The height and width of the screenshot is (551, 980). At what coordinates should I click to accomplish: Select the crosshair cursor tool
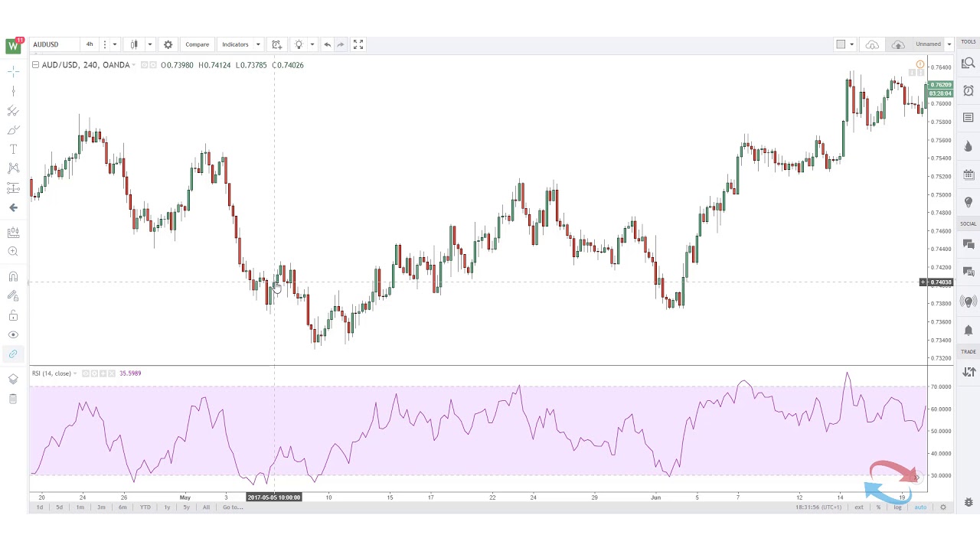[x=13, y=71]
